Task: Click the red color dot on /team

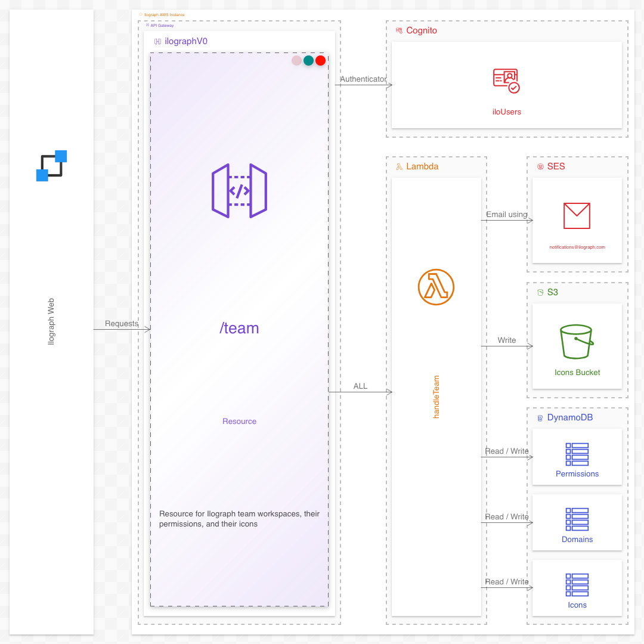Action: (x=320, y=61)
